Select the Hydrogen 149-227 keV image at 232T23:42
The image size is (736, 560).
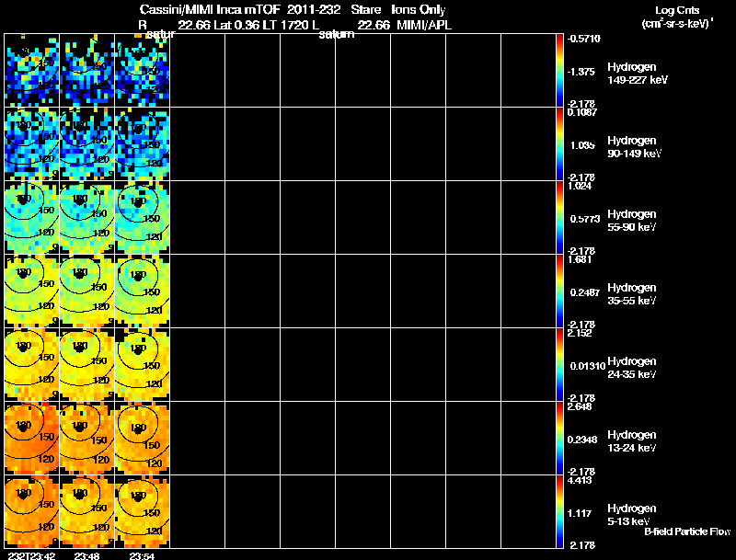[32, 71]
